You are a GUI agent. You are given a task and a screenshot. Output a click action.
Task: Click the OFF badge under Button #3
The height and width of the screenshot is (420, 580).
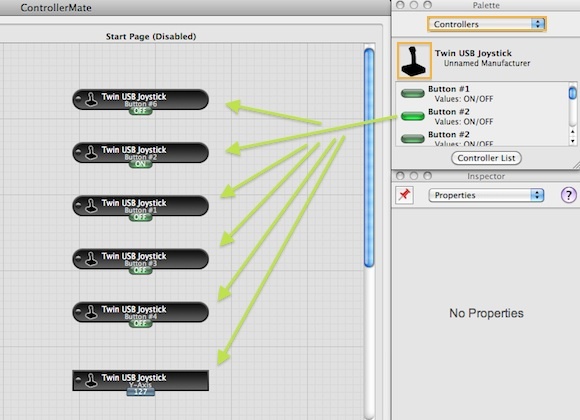point(140,270)
